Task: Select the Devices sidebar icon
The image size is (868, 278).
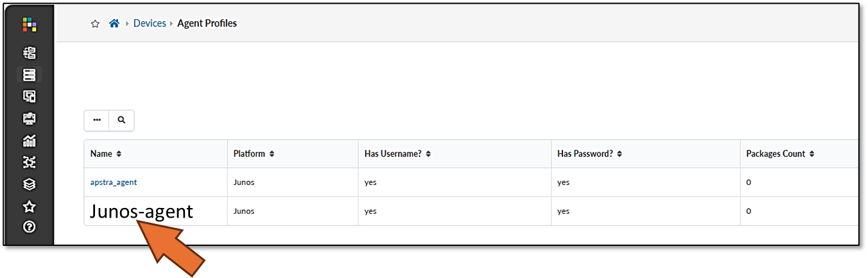Action: (29, 75)
